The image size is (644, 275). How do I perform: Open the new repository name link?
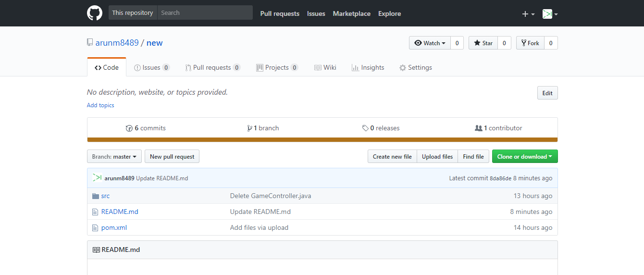pyautogui.click(x=154, y=43)
